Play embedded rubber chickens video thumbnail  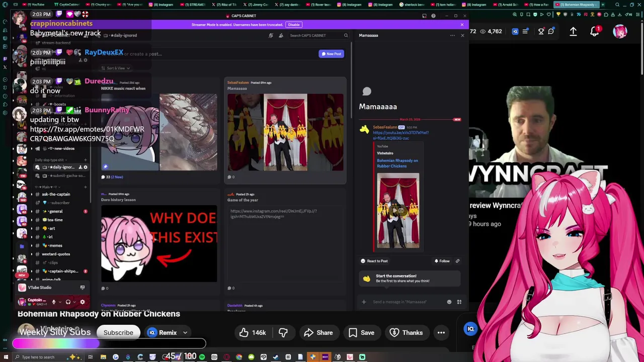click(x=398, y=211)
